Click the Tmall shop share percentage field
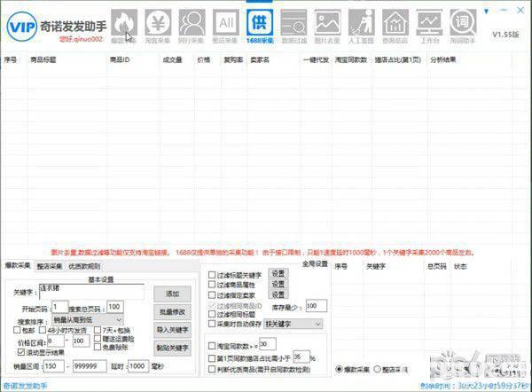532x392 pixels. pos(301,357)
